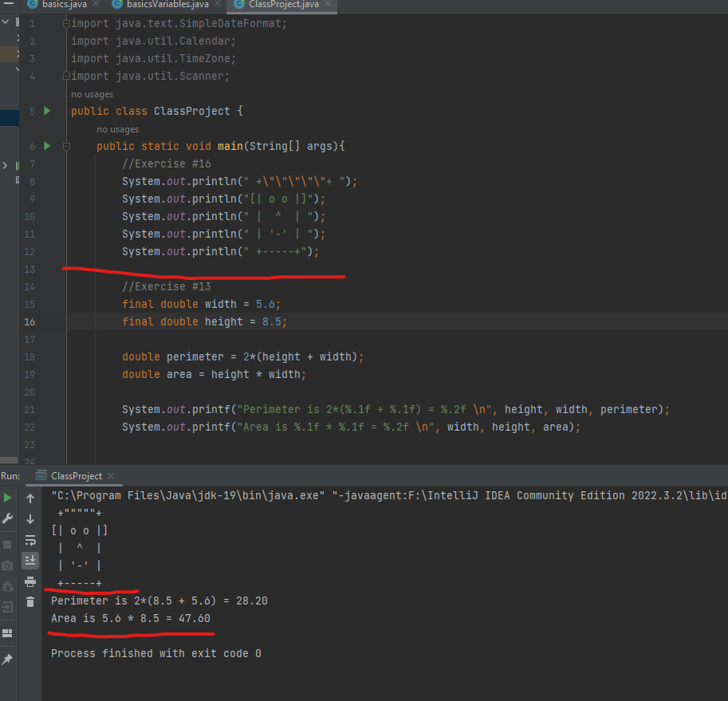Viewport: 728px width, 701px height.
Task: Click the 'double perimeter' declaration line
Action: 242,357
